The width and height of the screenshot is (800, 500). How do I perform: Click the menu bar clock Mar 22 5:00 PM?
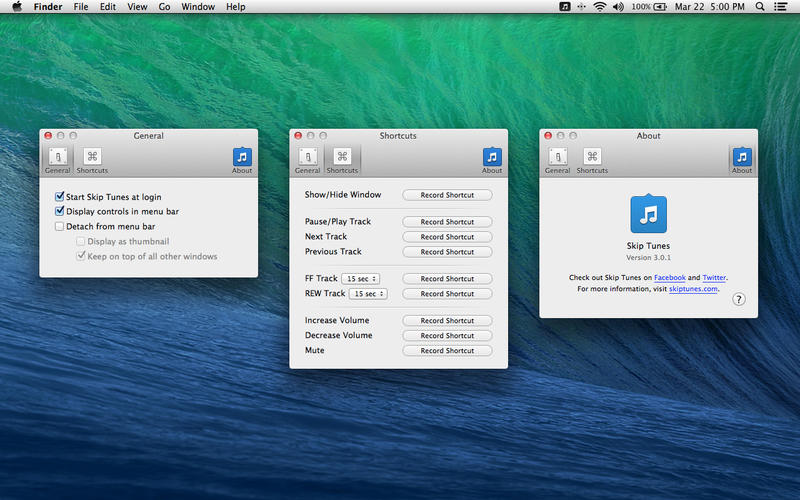point(710,7)
